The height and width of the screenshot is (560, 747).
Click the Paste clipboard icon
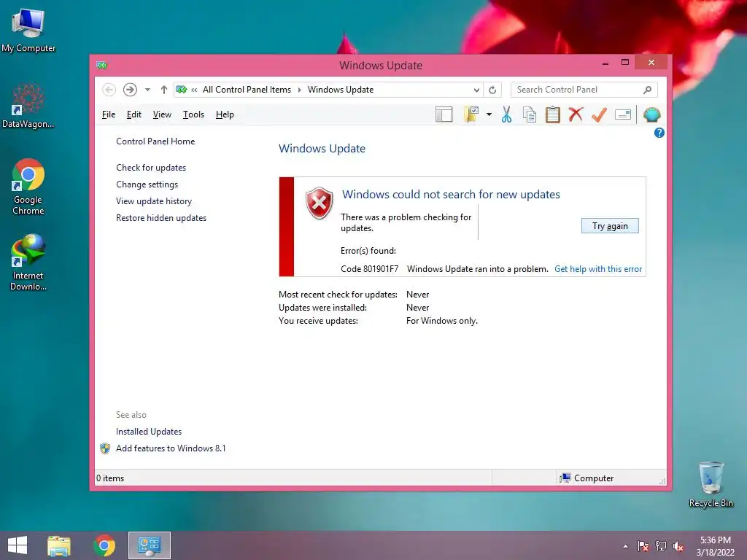553,114
